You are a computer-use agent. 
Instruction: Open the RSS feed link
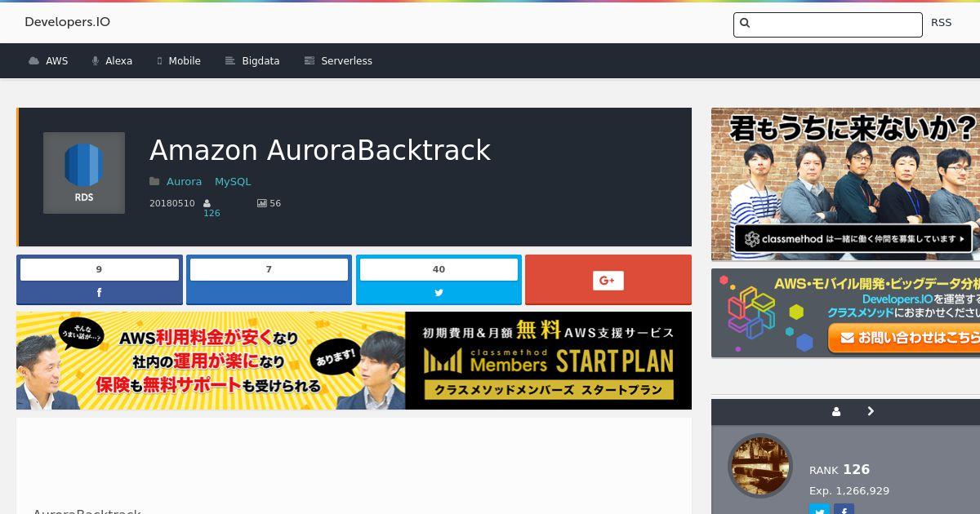(x=941, y=22)
